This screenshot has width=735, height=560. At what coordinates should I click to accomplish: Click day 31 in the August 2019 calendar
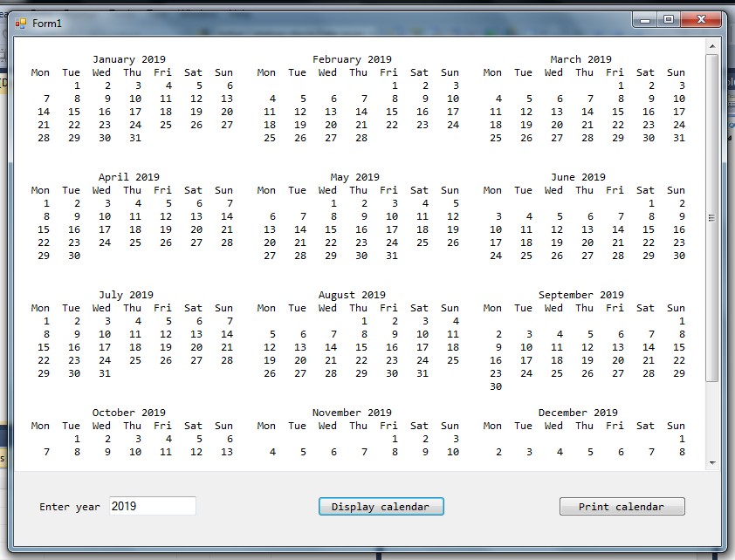(422, 373)
